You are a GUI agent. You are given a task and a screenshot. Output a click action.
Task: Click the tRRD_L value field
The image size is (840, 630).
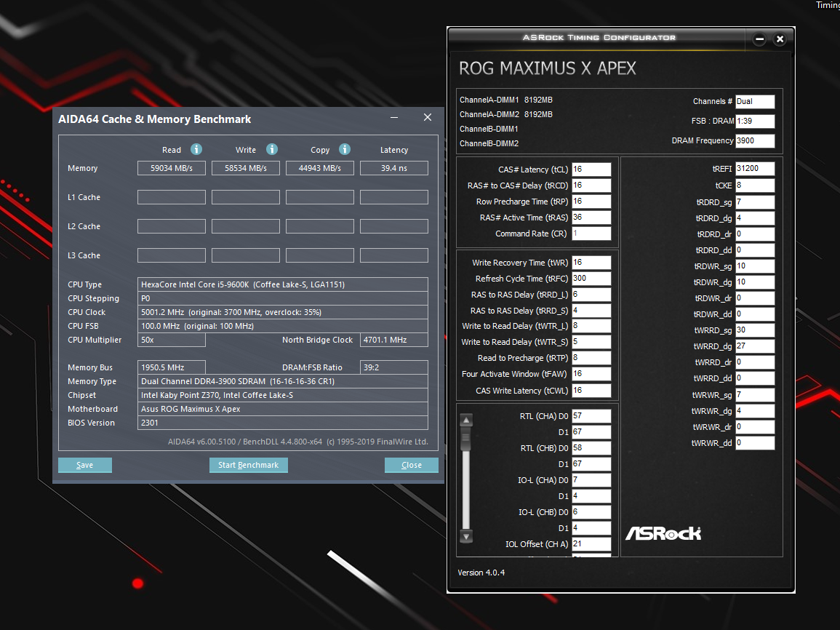pyautogui.click(x=591, y=295)
